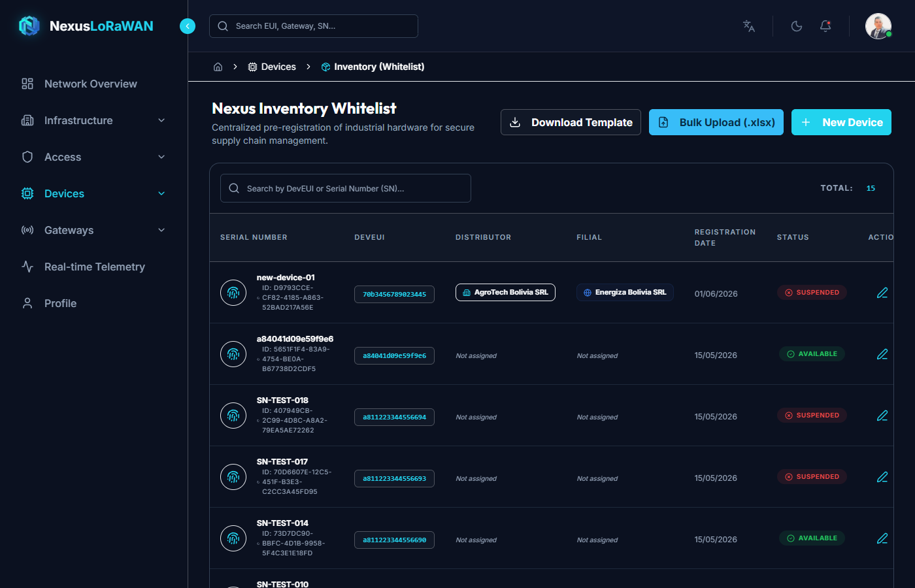Click the Registration Date column header
This screenshot has height=588, width=915.
click(x=725, y=237)
